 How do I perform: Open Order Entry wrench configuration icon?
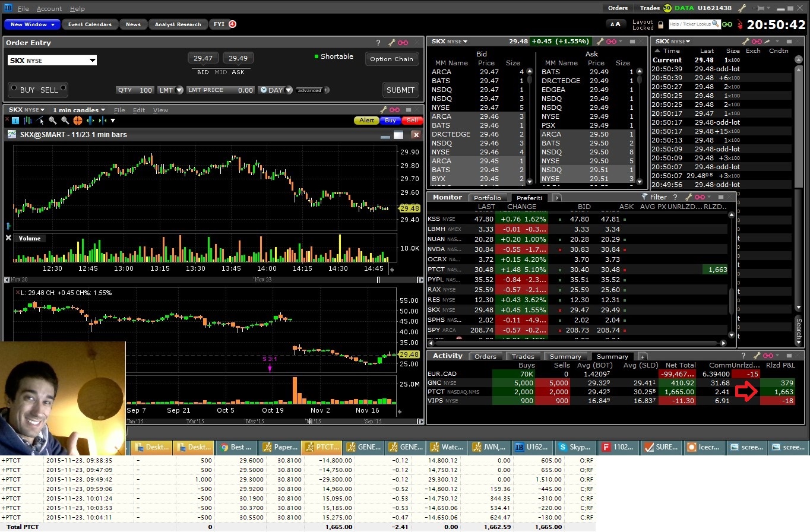click(391, 43)
